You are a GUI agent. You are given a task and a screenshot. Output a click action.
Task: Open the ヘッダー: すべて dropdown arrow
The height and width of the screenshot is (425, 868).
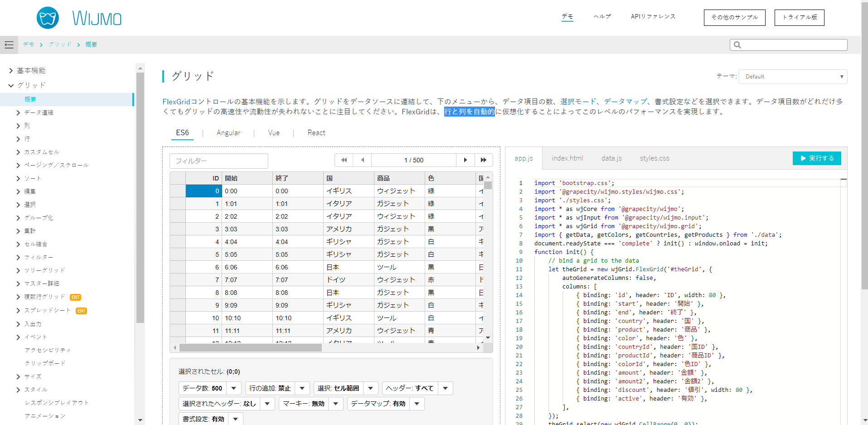pyautogui.click(x=446, y=388)
